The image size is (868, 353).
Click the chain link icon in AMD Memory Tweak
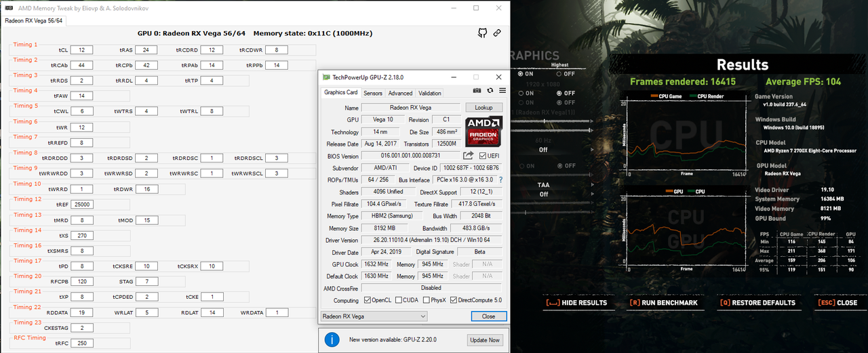[497, 33]
